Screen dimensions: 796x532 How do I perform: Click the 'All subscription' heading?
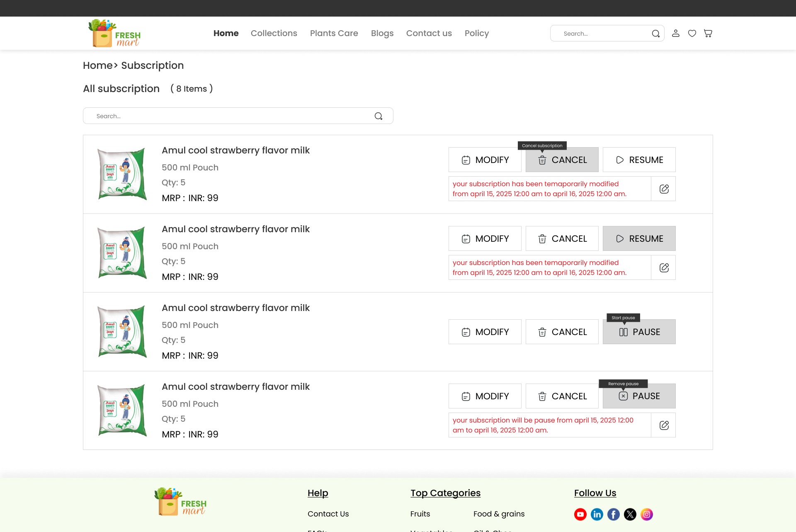click(x=121, y=89)
